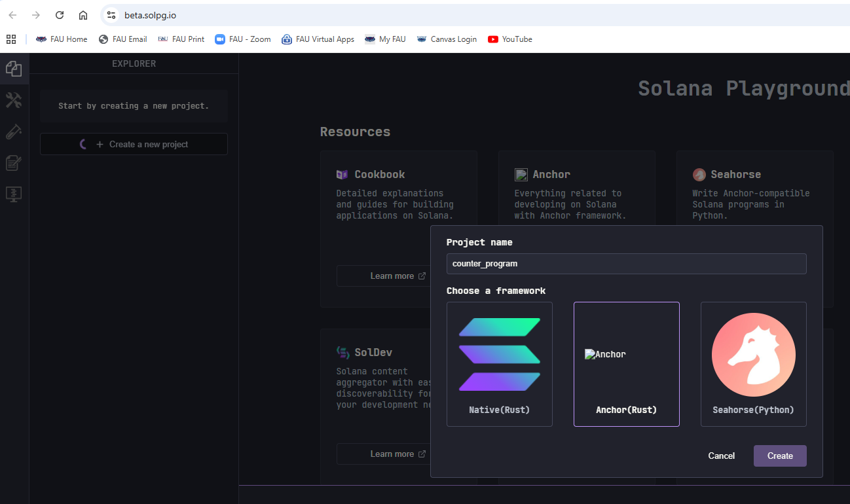Open FAU Print bookmark

coord(181,39)
